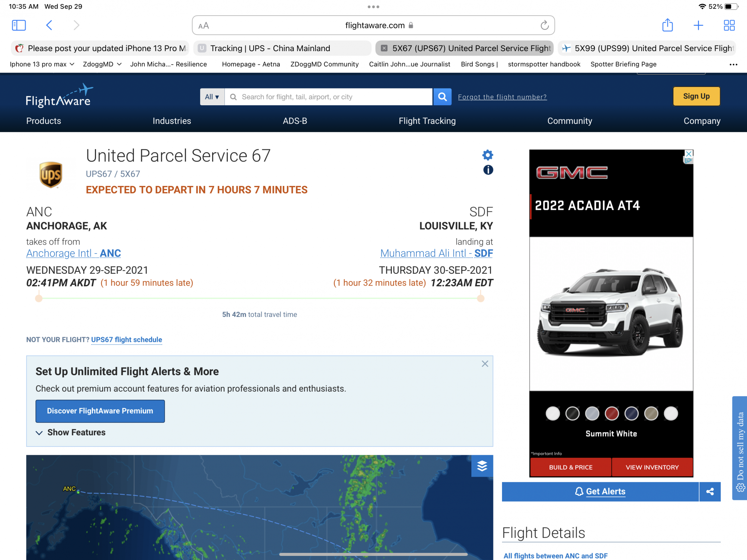747x560 pixels.
Task: Select the tan color swatch
Action: click(651, 413)
